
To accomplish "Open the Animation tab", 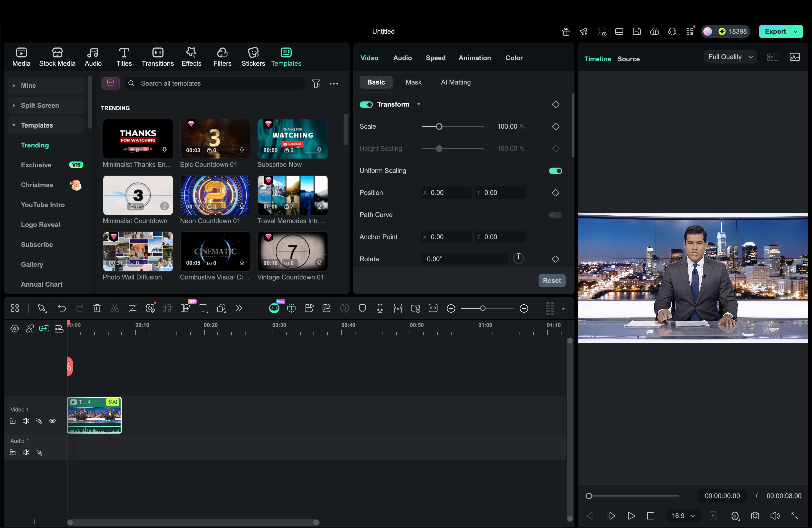I will [x=474, y=58].
